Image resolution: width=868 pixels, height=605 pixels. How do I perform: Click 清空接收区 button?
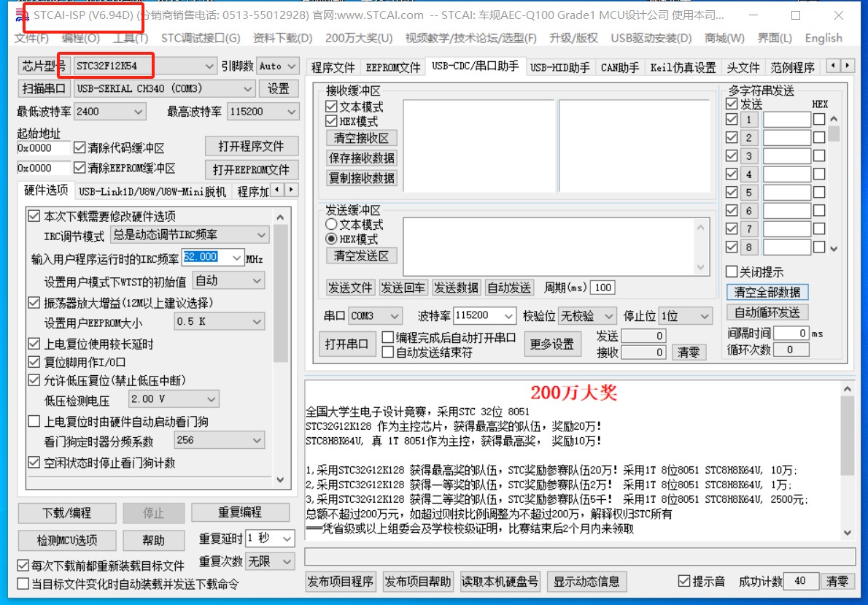pyautogui.click(x=362, y=138)
